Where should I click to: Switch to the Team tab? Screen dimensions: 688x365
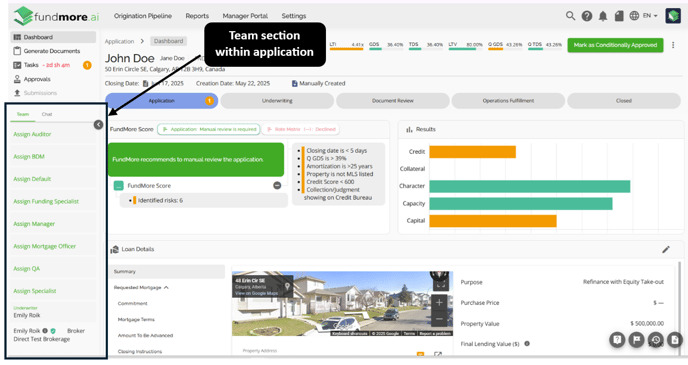tap(23, 114)
